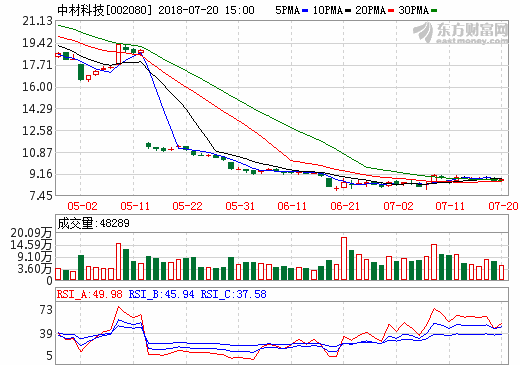Click the 20PMA legend label
Screen dimensions: 520x365
pyautogui.click(x=371, y=10)
